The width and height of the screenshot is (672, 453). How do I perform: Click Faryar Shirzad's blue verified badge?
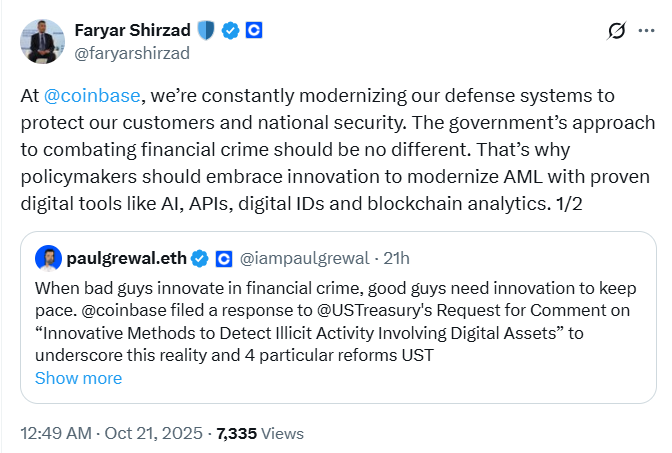[230, 30]
